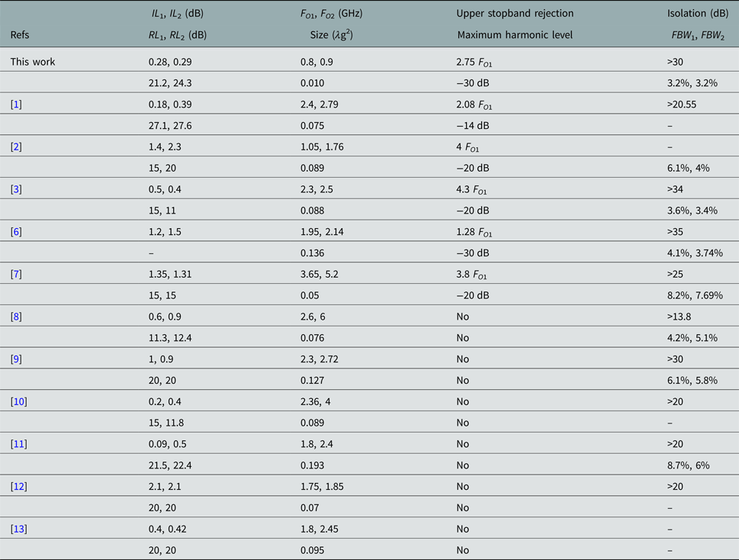Jump to reference [12]
The width and height of the screenshot is (739, 560).
(18, 486)
